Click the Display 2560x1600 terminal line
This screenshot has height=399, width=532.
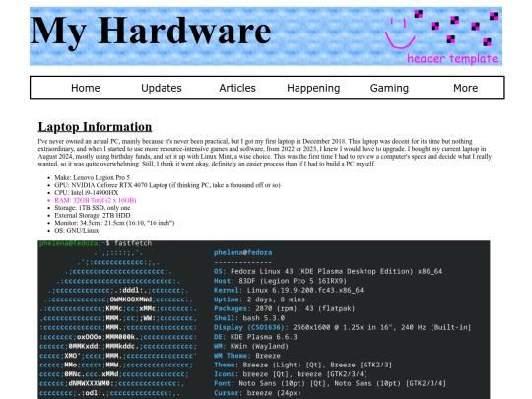point(342,328)
